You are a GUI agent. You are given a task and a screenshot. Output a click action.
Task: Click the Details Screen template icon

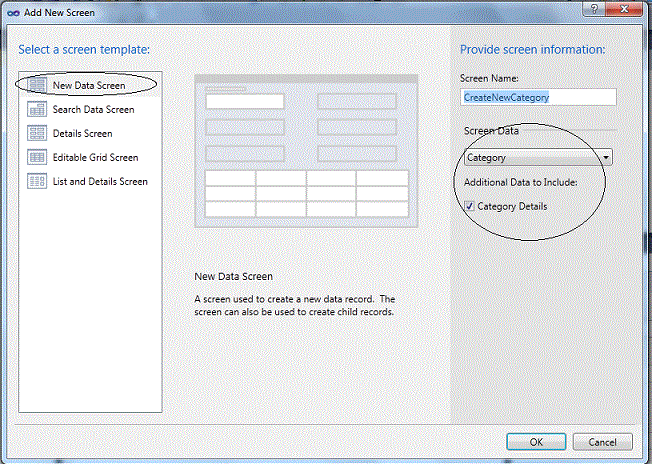[x=37, y=133]
